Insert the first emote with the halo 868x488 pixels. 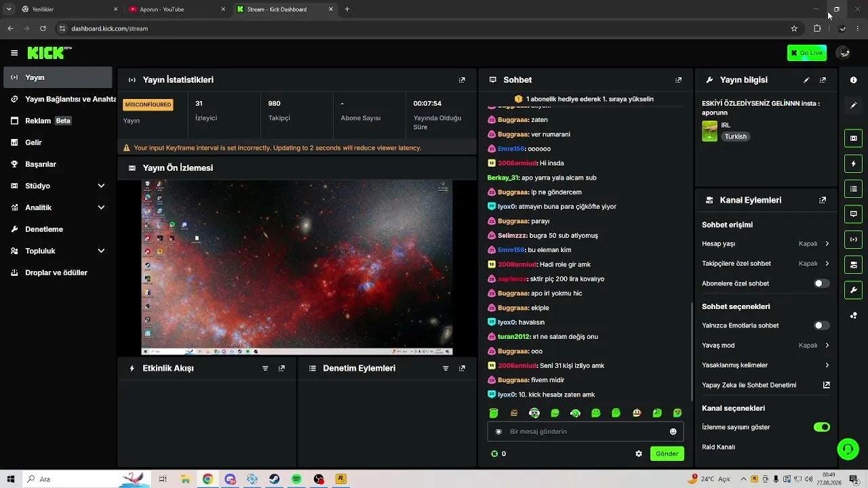click(494, 413)
